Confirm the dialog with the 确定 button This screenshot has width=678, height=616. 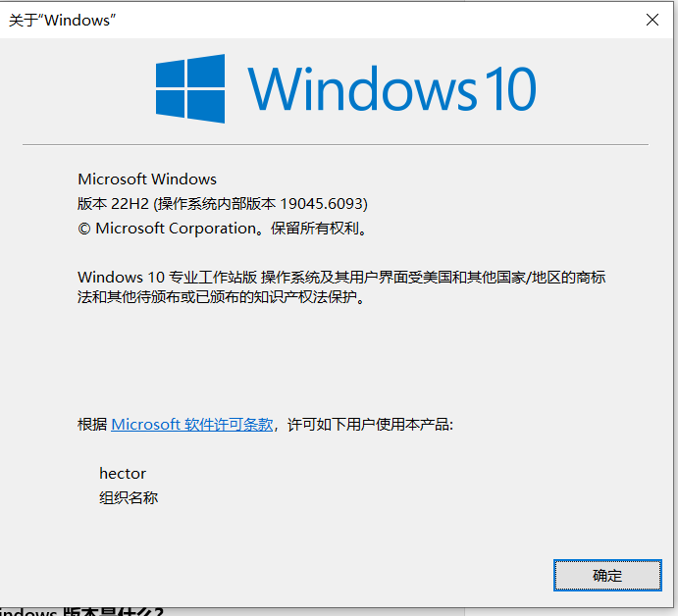[x=607, y=576]
